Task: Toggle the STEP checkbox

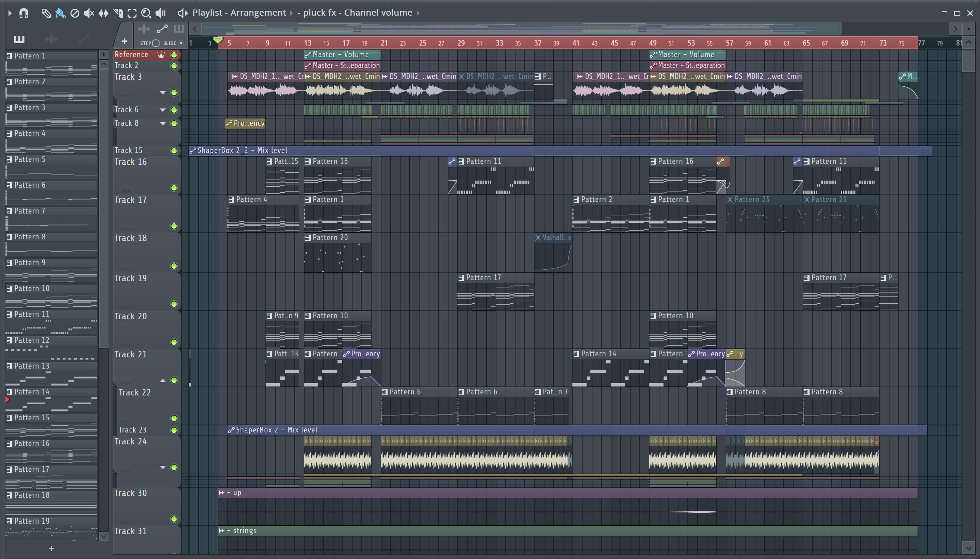Action: 156,43
